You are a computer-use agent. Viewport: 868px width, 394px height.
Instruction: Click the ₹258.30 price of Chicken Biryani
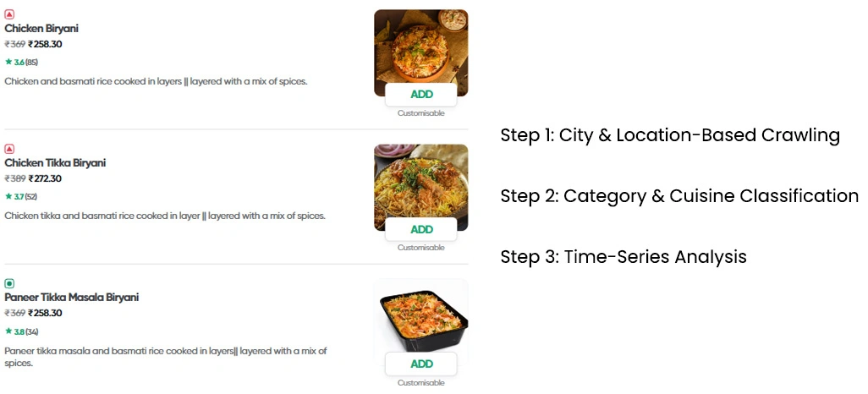[45, 44]
